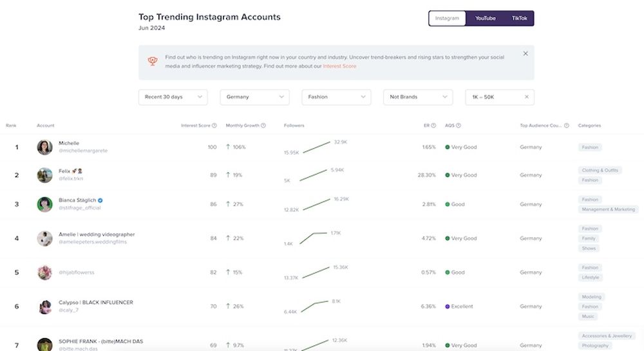Image resolution: width=644 pixels, height=351 pixels.
Task: Click the trophy icon in banner
Action: click(x=153, y=62)
